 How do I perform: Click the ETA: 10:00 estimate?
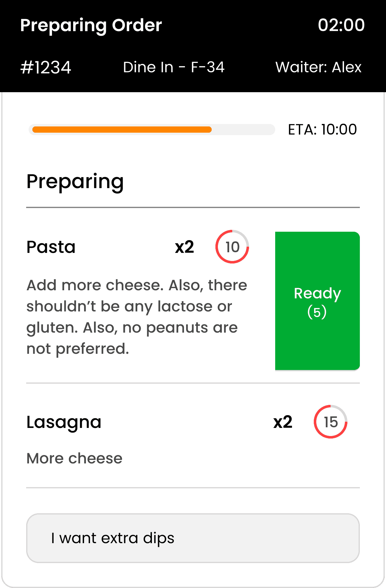322,130
